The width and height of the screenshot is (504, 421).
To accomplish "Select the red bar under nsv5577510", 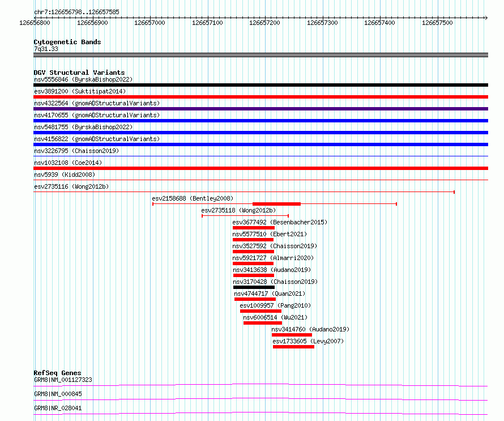I will tap(253, 240).
